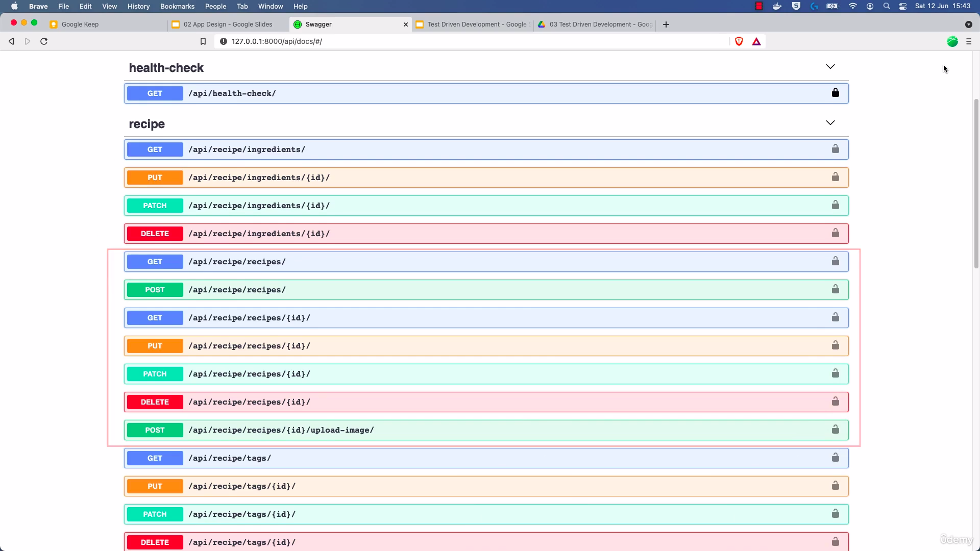980x551 pixels.
Task: Switch to the 02 App Design Slides tab
Action: [228, 24]
